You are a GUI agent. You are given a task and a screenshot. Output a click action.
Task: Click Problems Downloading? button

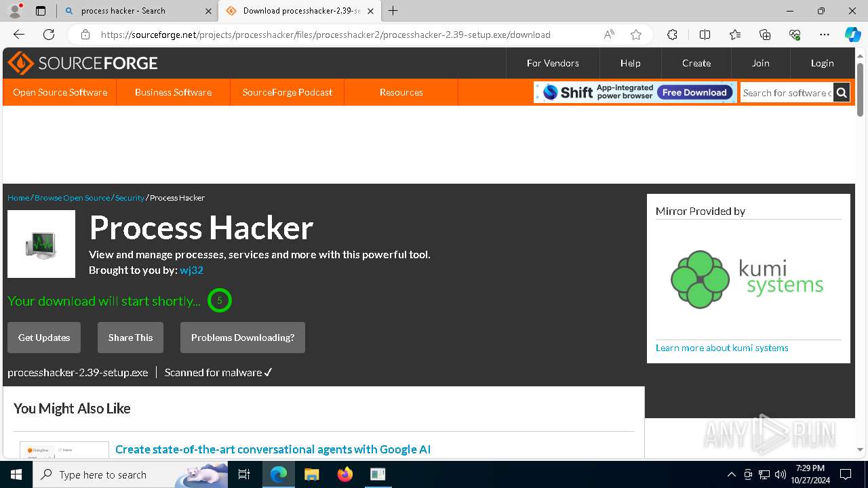pos(243,338)
